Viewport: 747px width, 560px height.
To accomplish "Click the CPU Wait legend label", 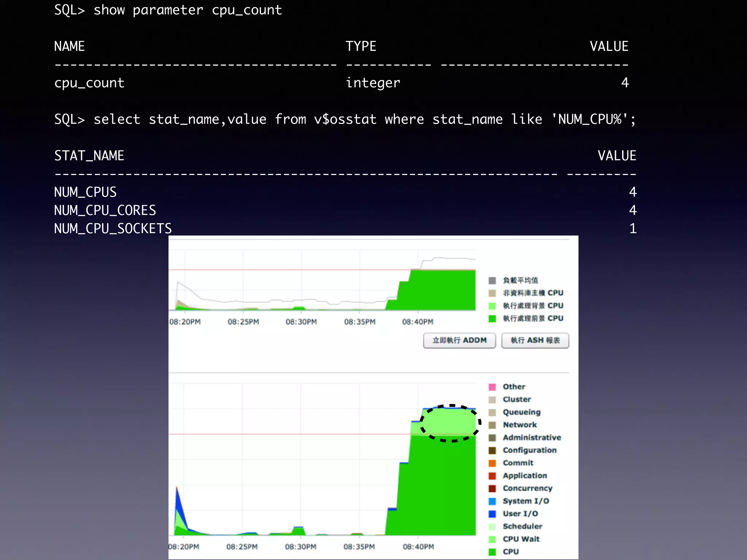I will pyautogui.click(x=521, y=539).
